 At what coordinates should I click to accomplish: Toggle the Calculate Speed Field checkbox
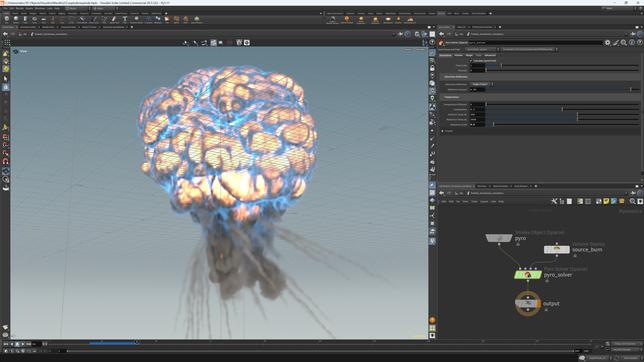(471, 61)
